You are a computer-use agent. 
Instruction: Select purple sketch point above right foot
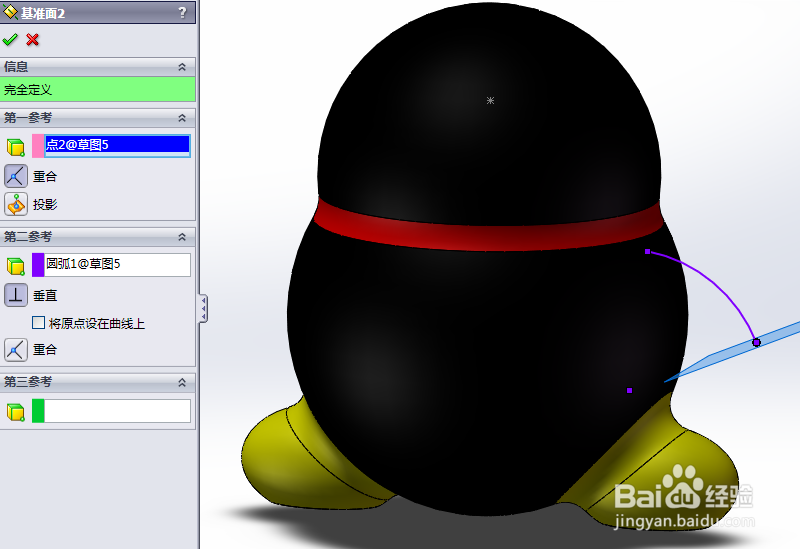(630, 390)
